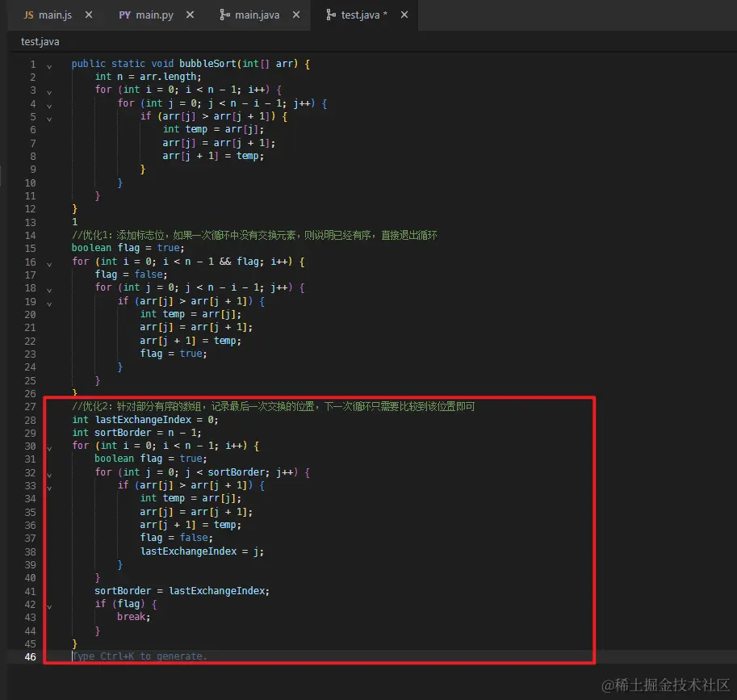Close the main.java tab

[x=296, y=15]
